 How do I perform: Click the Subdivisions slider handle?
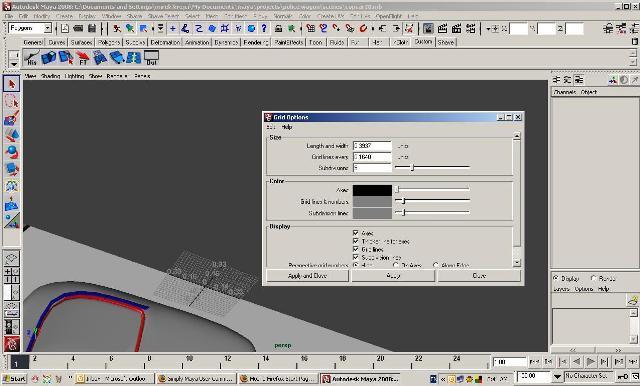point(412,167)
